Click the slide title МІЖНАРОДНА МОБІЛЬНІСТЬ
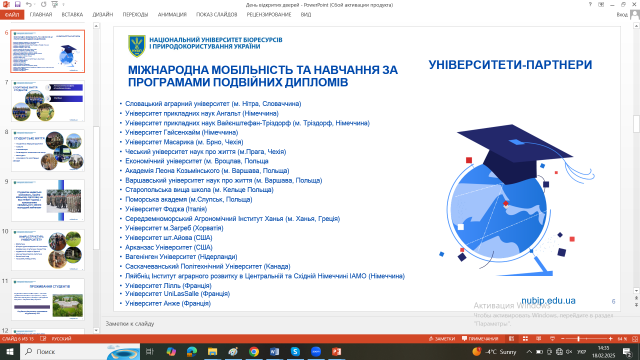This screenshot has height=360, width=640. tap(263, 76)
